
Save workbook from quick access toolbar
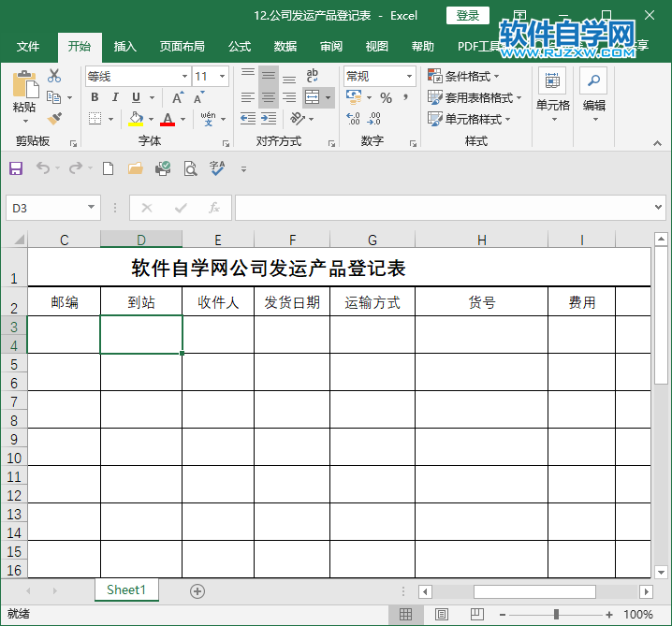pyautogui.click(x=16, y=168)
